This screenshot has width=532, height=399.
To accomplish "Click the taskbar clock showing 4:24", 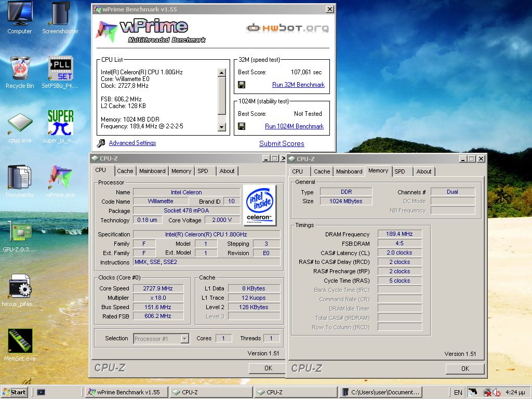I will pyautogui.click(x=515, y=392).
